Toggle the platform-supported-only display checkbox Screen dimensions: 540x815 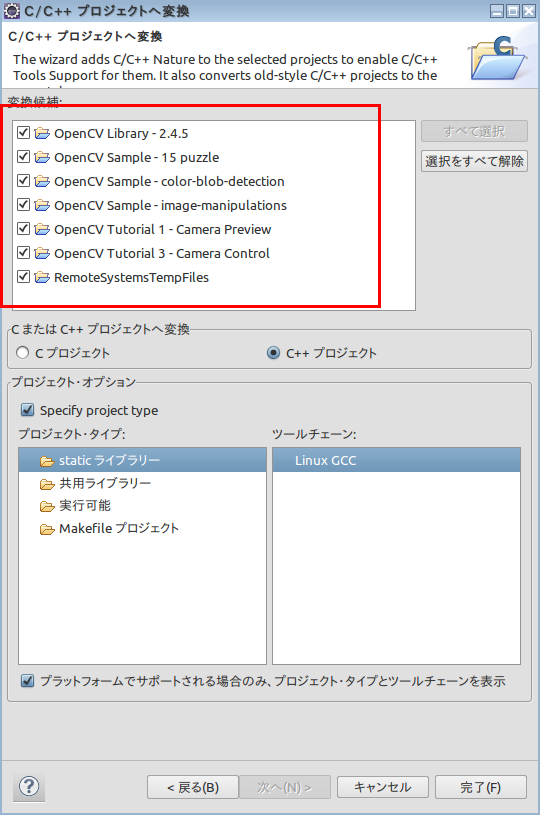pyautogui.click(x=28, y=680)
